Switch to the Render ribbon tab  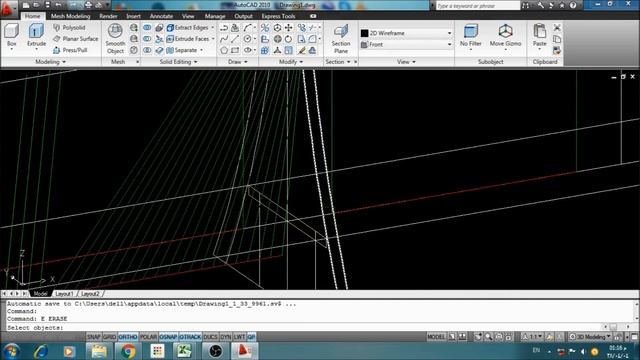[108, 16]
